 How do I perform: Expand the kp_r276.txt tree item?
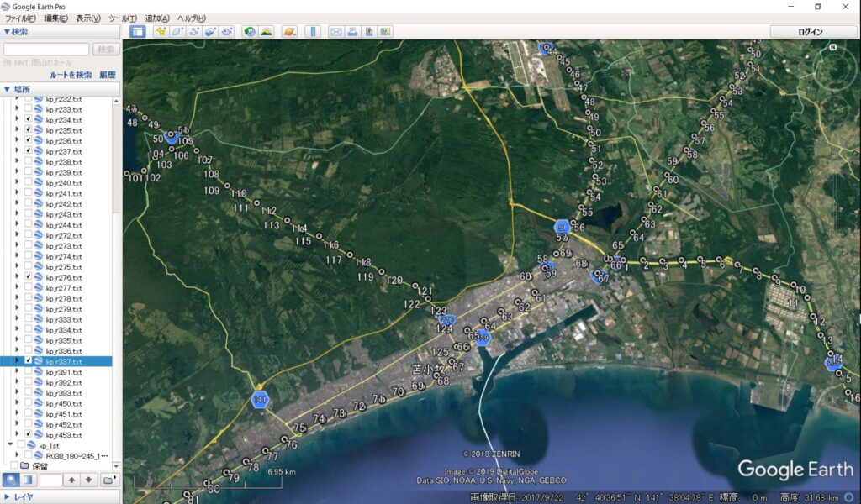(x=17, y=277)
